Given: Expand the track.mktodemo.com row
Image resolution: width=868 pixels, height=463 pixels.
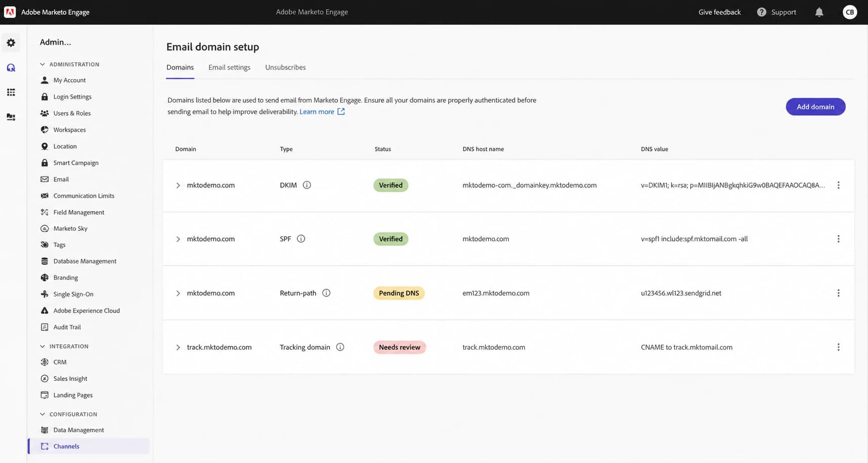Looking at the screenshot, I should coord(178,347).
